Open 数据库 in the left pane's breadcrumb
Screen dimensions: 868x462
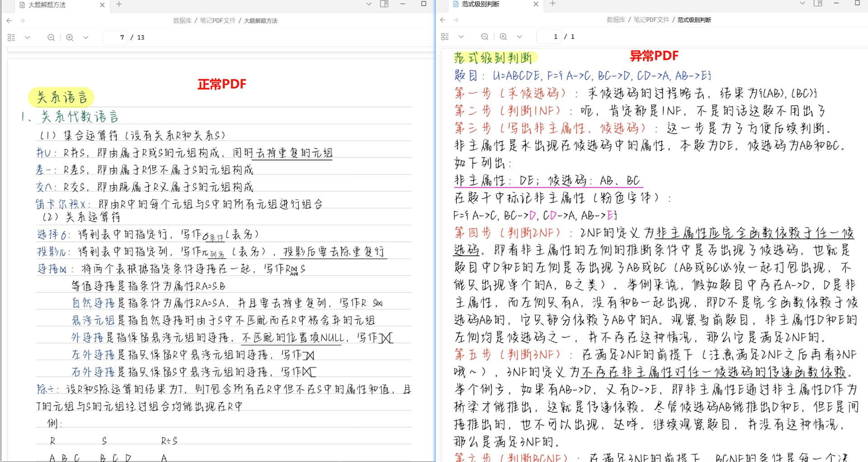click(x=182, y=21)
